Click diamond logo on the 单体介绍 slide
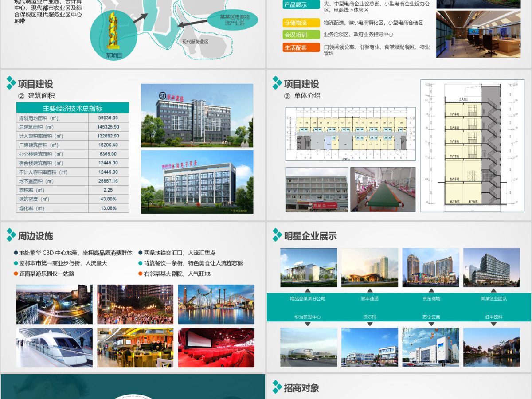The height and width of the screenshot is (399, 532). click(x=277, y=82)
